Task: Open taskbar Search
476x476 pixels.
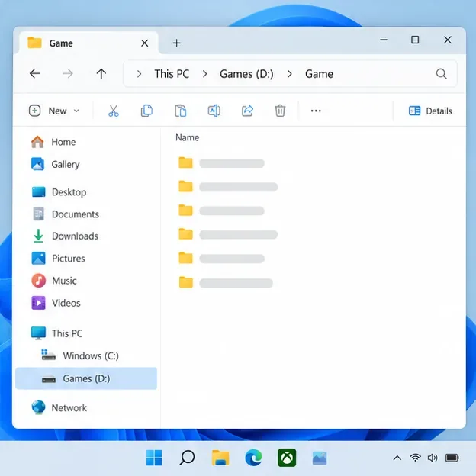Action: point(187,458)
